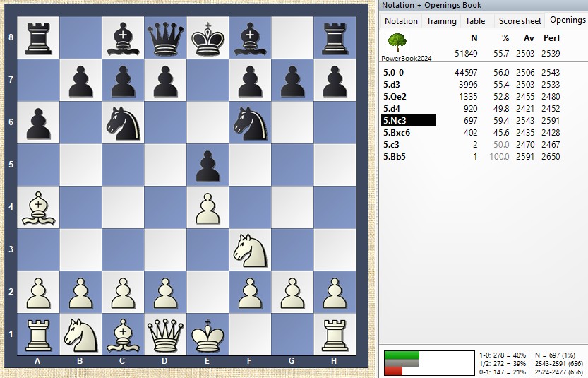Select the white knight on f3
The width and height of the screenshot is (588, 378).
point(250,250)
